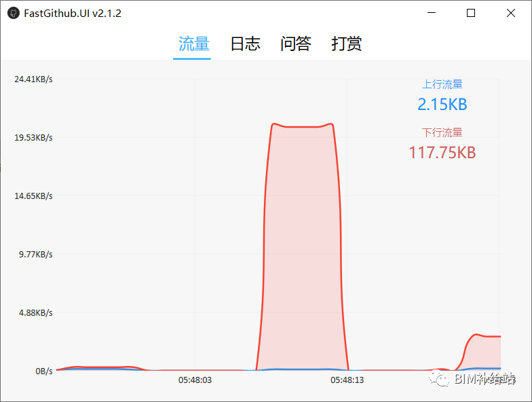
Task: Click the 2.15KB upload value
Action: point(442,105)
